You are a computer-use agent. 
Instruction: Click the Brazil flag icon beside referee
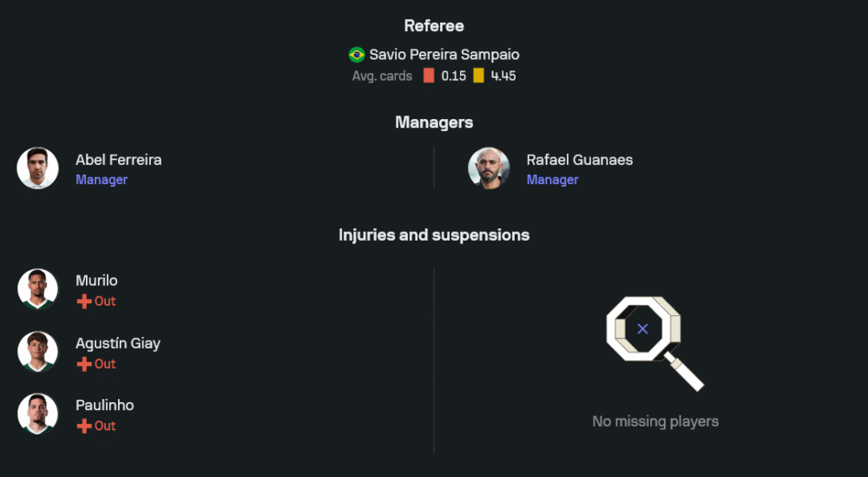click(357, 55)
